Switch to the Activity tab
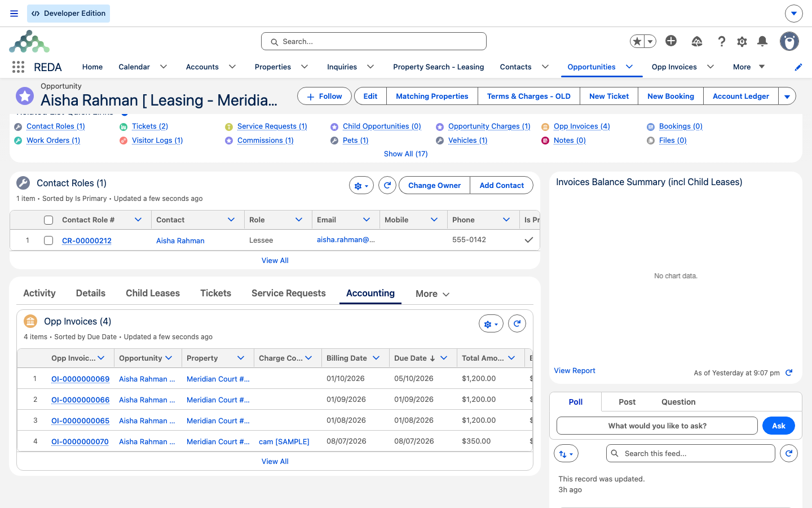The height and width of the screenshot is (508, 812). click(x=39, y=293)
